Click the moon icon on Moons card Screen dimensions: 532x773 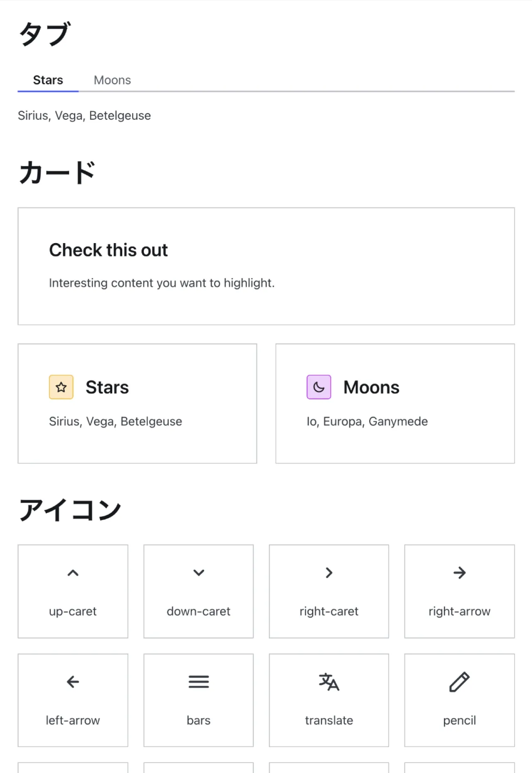pos(318,386)
